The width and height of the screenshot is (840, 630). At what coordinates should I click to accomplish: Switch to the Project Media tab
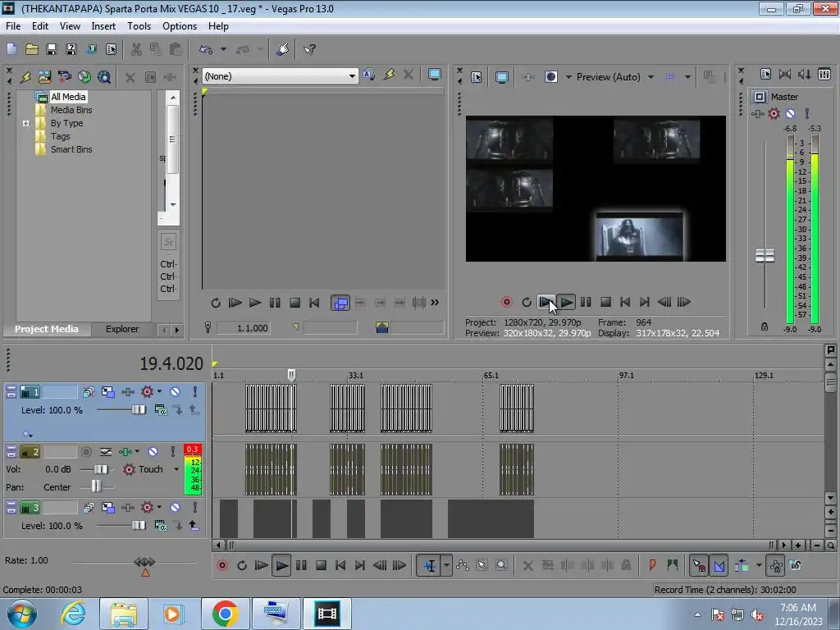[x=46, y=329]
